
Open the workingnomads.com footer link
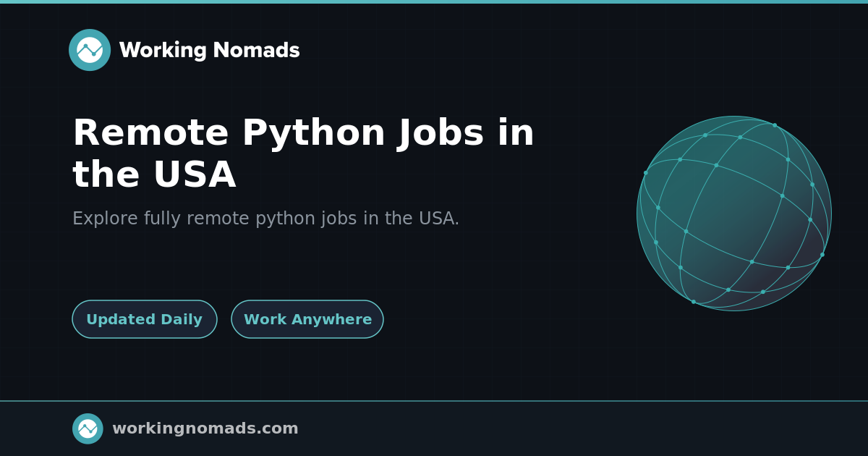(205, 428)
